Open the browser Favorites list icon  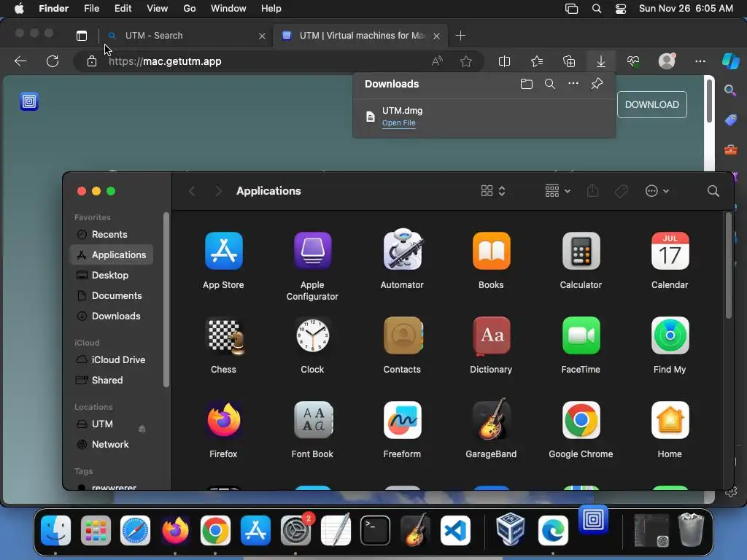537,61
